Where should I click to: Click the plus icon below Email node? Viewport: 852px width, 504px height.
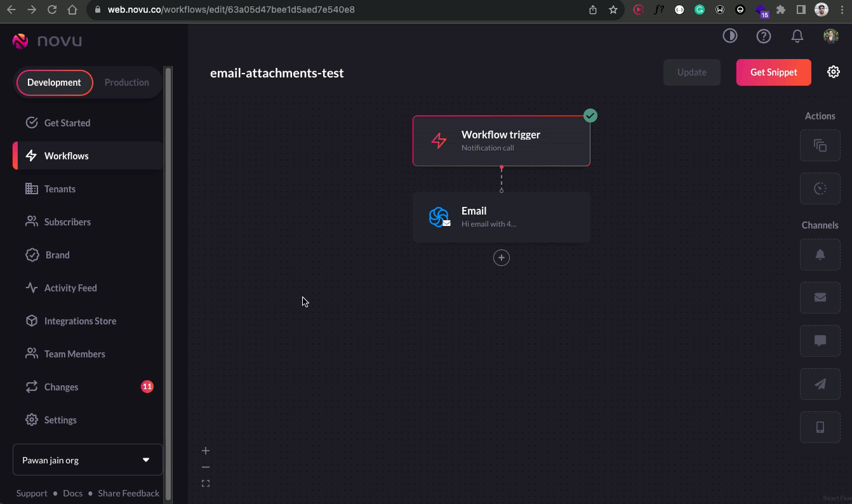502,258
